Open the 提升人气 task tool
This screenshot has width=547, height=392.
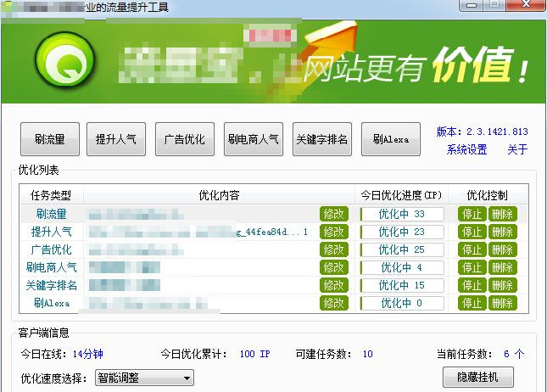pos(115,139)
